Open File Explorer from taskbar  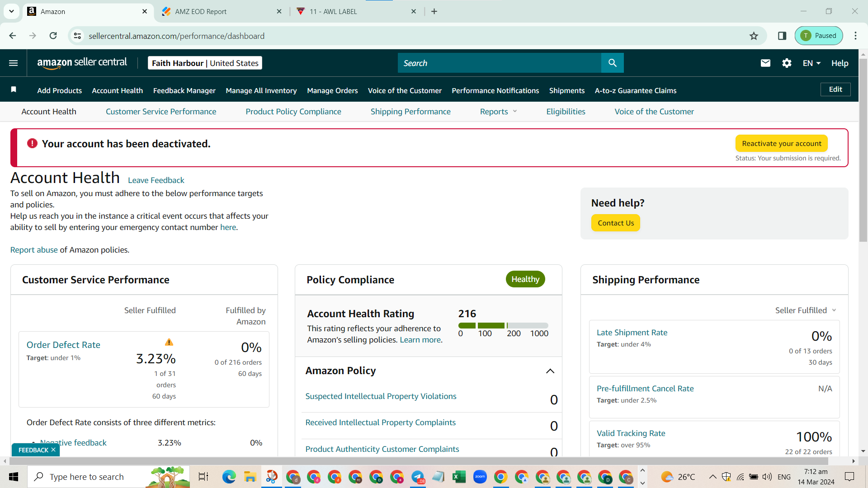[250, 477]
